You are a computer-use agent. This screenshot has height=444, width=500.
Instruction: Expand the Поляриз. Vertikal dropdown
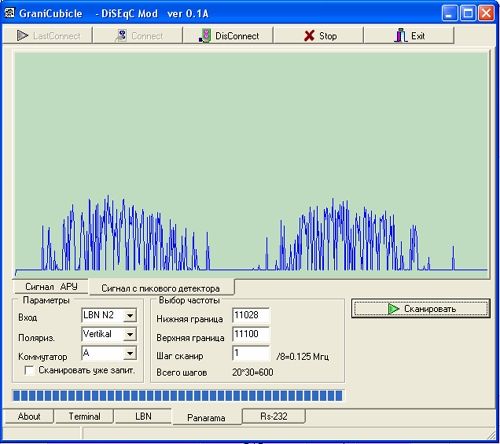point(130,334)
